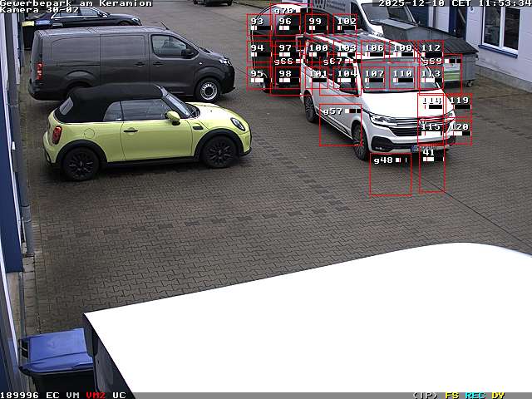The width and height of the screenshot is (532, 399).
Task: Select detection box numbered 93
Action: pos(259,26)
